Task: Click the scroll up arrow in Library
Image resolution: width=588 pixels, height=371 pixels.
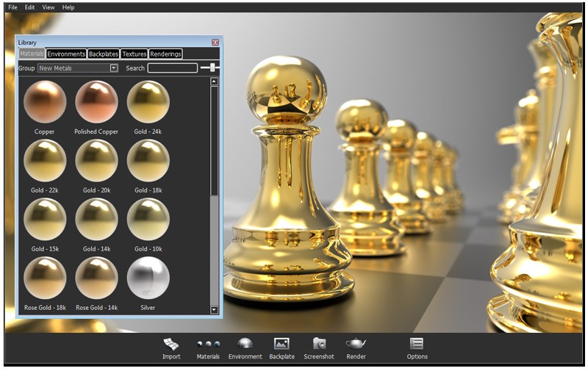Action: click(214, 82)
